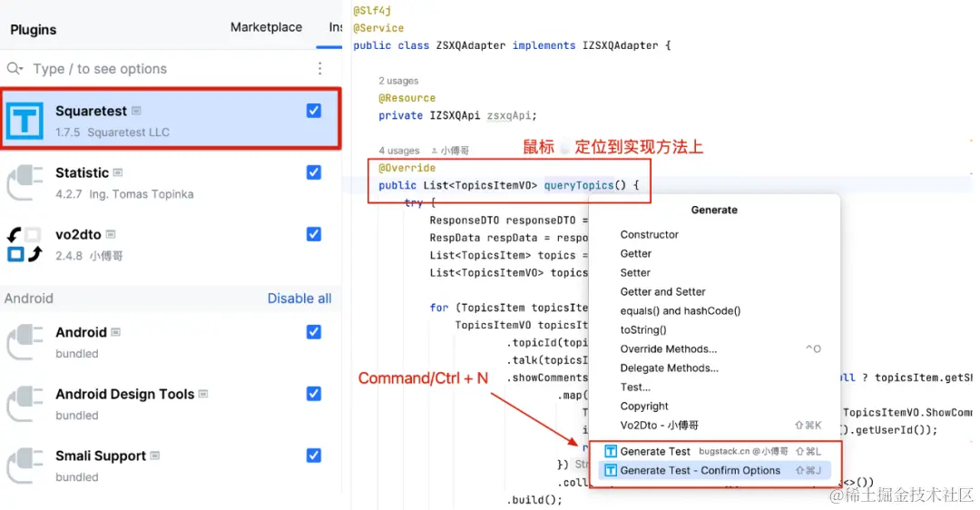Click the 4 usages hint above queryTopics

click(398, 150)
